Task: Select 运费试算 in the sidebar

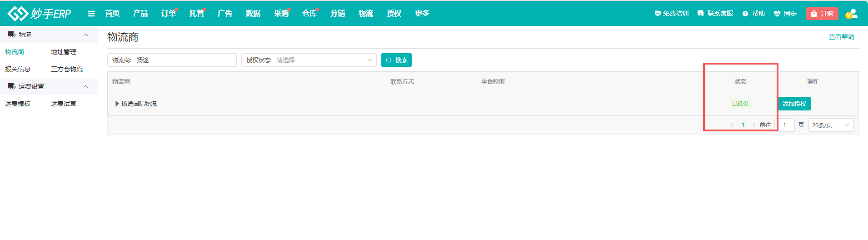Action: click(64, 104)
